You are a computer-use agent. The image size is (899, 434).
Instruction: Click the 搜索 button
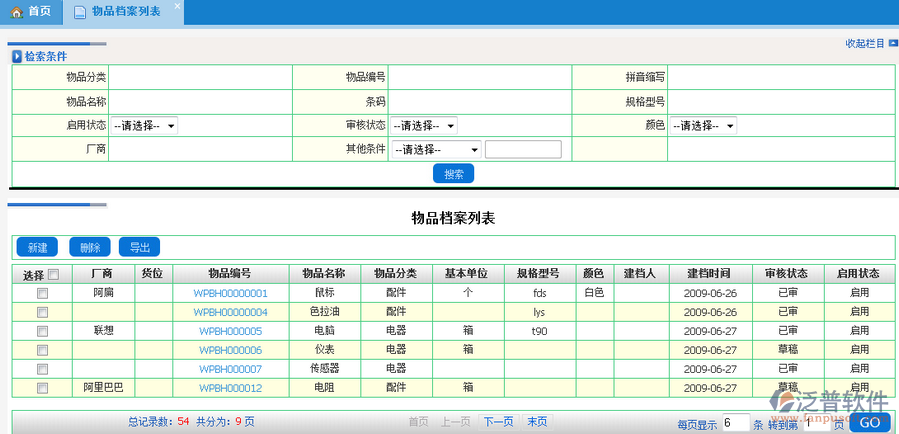click(x=453, y=173)
